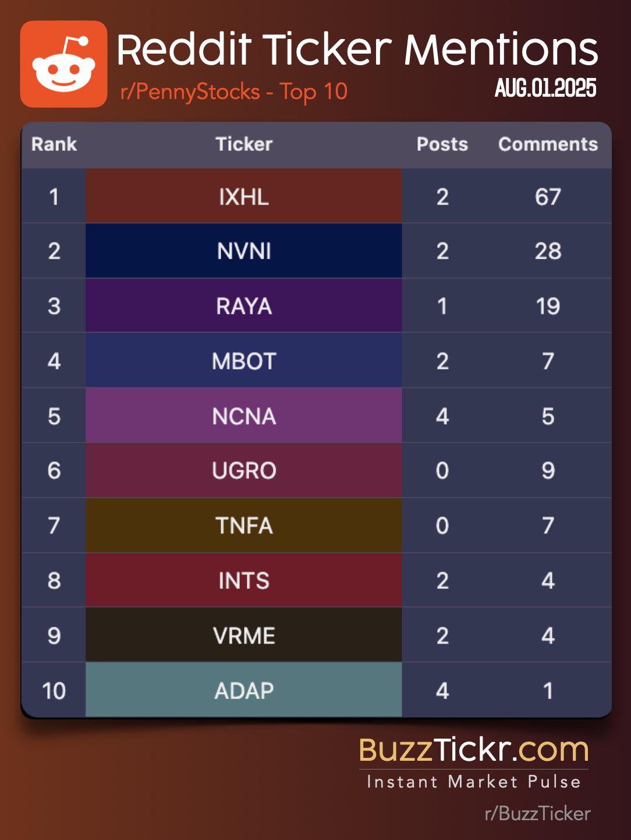Sort by the Comments column header
631x840 pixels.
(548, 144)
